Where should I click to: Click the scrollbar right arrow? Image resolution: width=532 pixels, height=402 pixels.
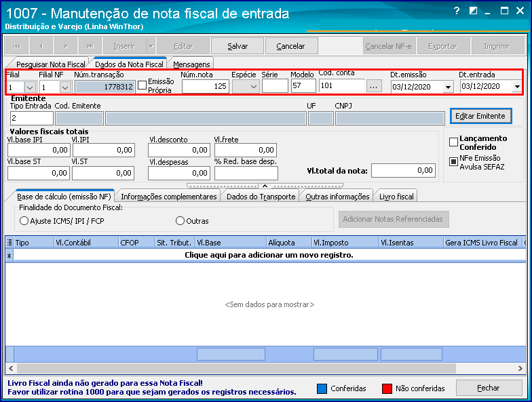point(520,368)
